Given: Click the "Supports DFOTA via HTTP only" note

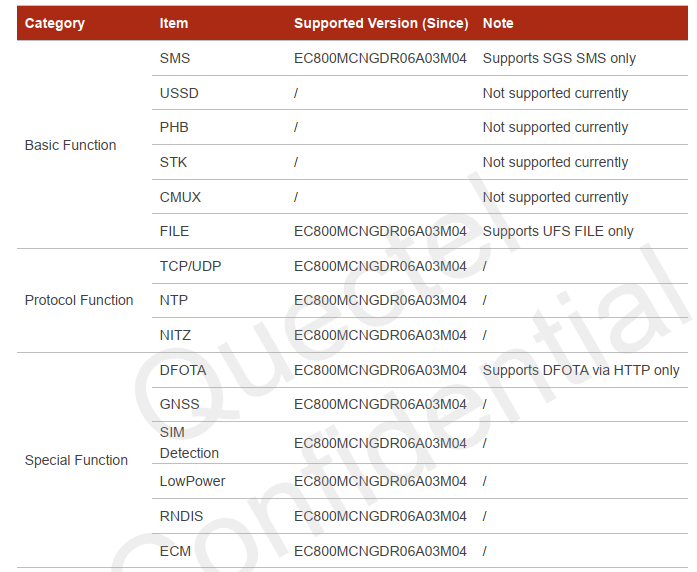Looking at the screenshot, I should tap(581, 370).
